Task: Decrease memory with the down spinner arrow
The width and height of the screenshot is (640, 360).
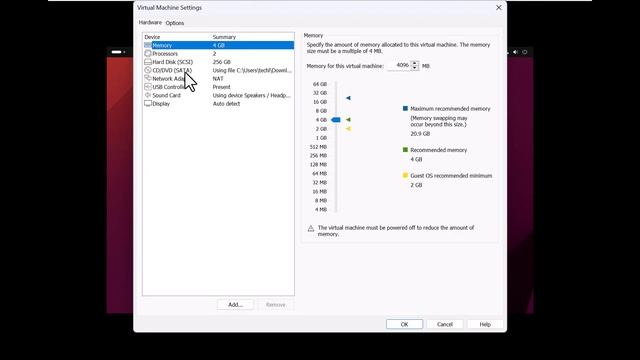Action: [x=415, y=68]
